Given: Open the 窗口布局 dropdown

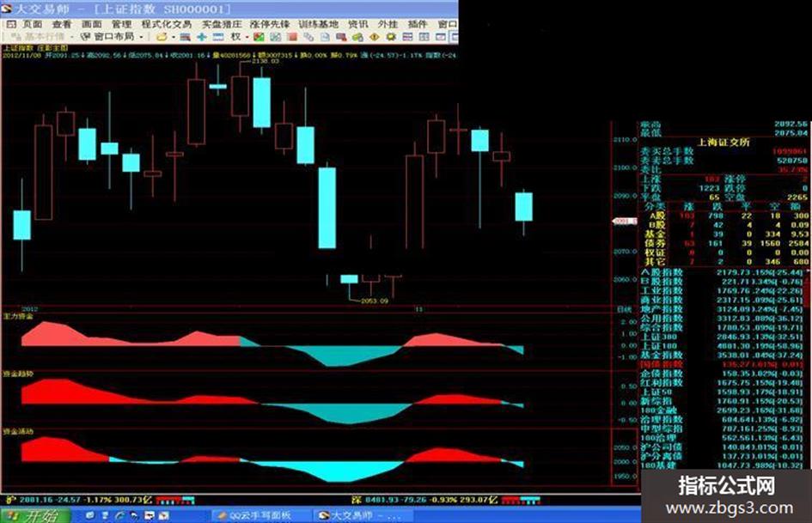Looking at the screenshot, I should pyautogui.click(x=142, y=37).
